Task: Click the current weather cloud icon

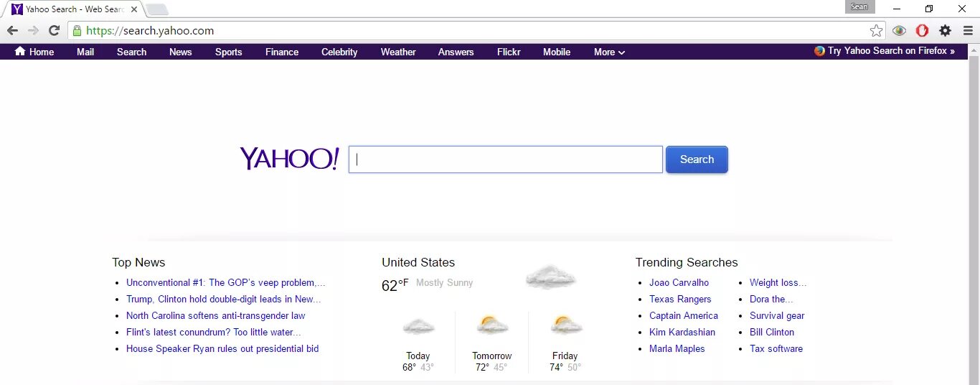Action: point(550,277)
